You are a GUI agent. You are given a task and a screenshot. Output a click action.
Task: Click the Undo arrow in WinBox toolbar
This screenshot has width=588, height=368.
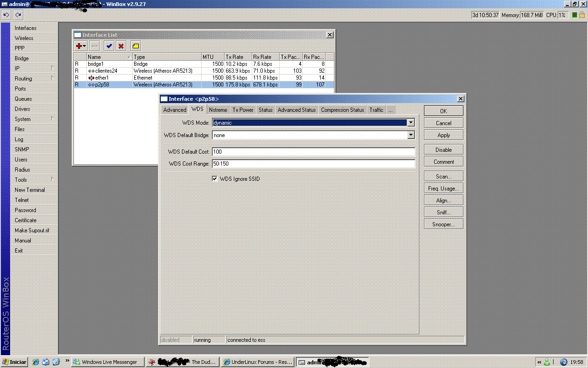click(x=6, y=15)
